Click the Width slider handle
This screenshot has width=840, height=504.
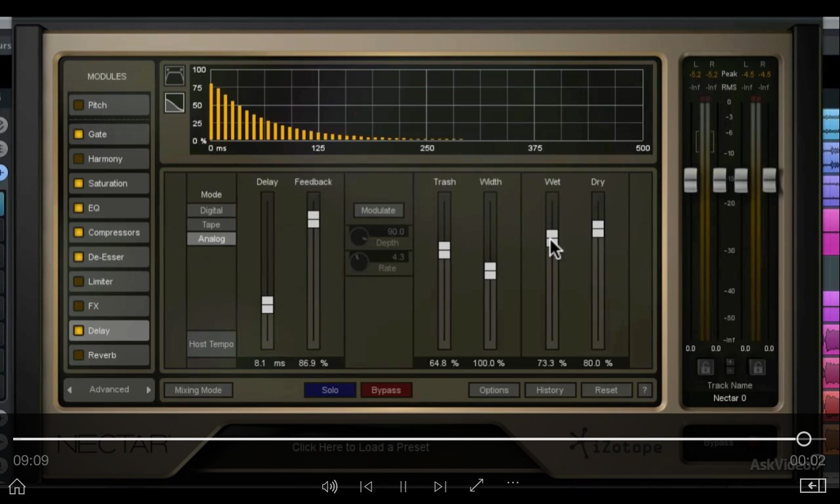pos(490,270)
